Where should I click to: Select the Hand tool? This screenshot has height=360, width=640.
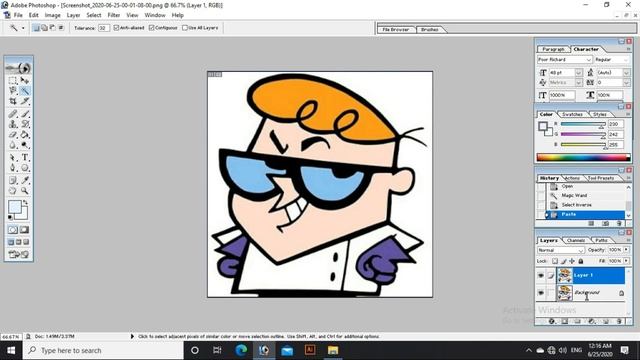click(13, 191)
